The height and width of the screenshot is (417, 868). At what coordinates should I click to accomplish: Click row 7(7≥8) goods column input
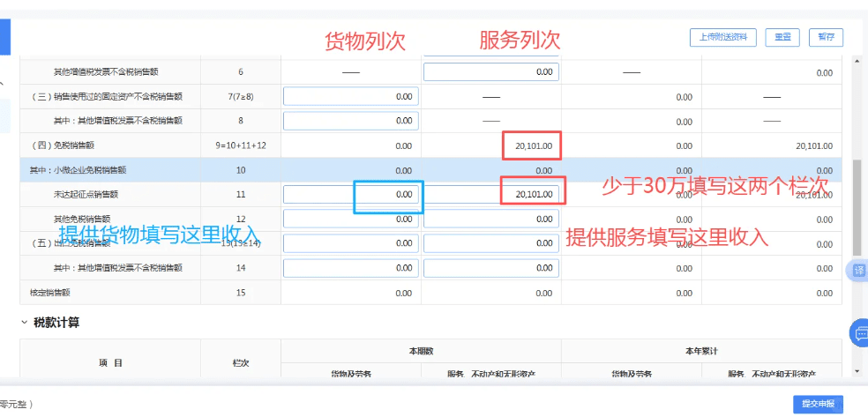351,97
